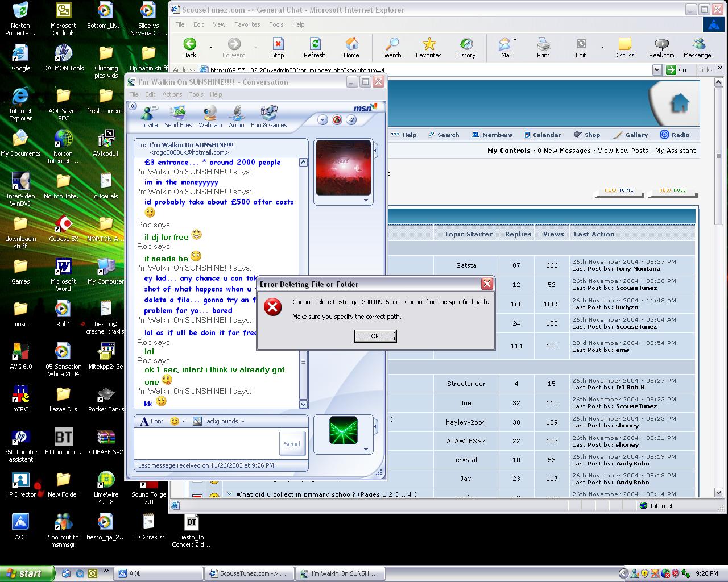This screenshot has width=728, height=582.
Task: Click the IE Back button
Action: click(189, 48)
